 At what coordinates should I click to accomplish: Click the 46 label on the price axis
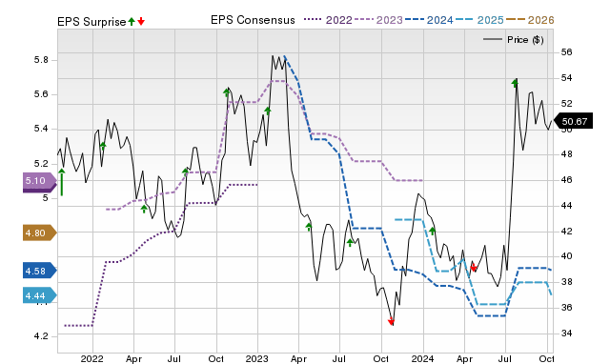click(x=566, y=180)
